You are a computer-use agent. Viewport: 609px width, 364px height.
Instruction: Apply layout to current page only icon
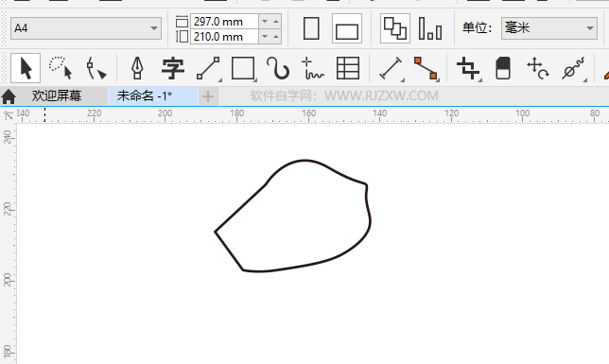click(x=430, y=28)
